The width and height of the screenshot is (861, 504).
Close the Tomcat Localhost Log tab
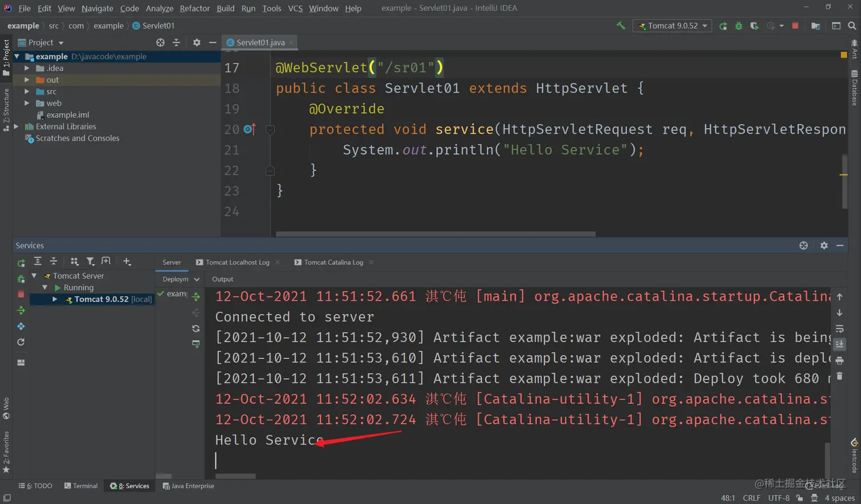point(277,263)
